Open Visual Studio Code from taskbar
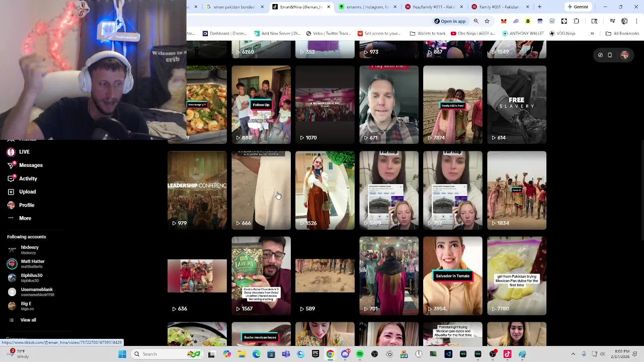The width and height of the screenshot is (644, 362). [448, 354]
